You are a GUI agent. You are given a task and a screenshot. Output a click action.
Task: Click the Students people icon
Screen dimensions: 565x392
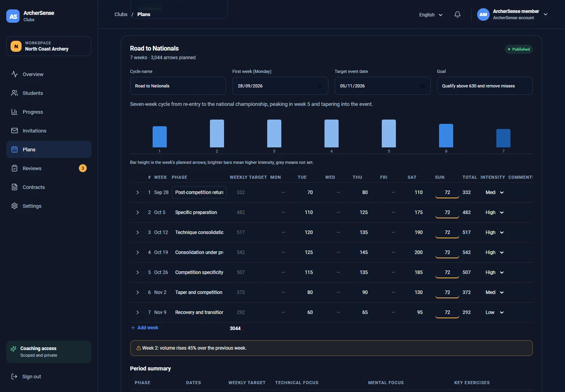point(15,93)
